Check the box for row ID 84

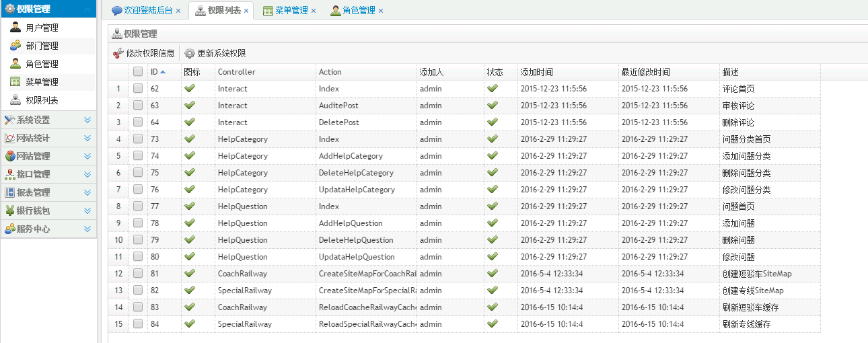138,323
